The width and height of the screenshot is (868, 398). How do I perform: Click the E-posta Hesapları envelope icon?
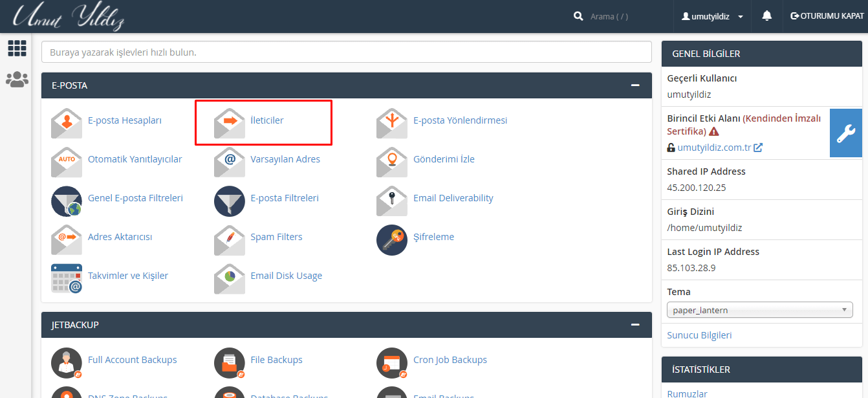coord(67,123)
